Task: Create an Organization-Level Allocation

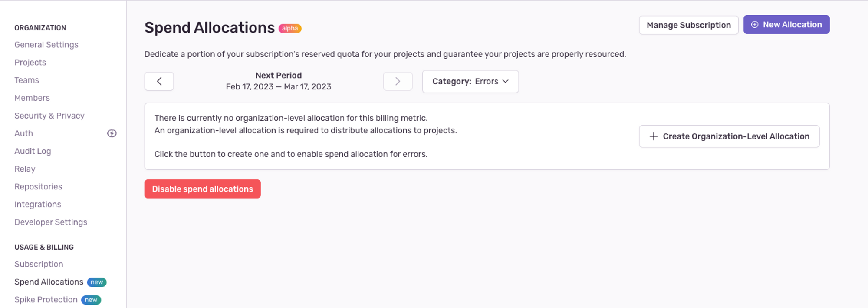Action: click(729, 136)
